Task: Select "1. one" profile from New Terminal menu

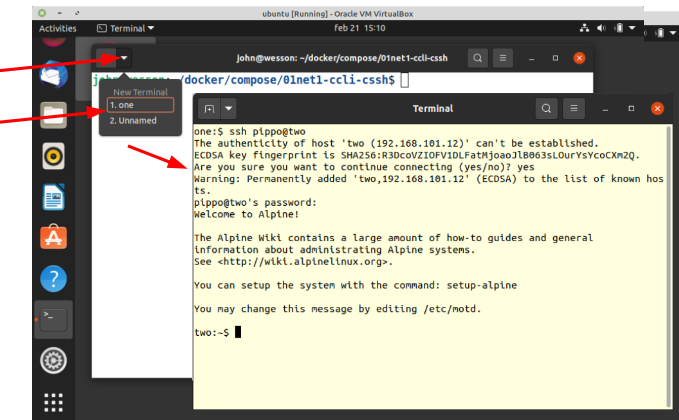Action: point(140,105)
